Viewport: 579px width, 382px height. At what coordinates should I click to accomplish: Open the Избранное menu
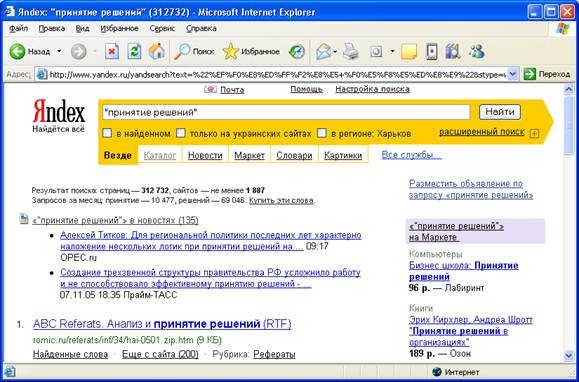(x=120, y=28)
